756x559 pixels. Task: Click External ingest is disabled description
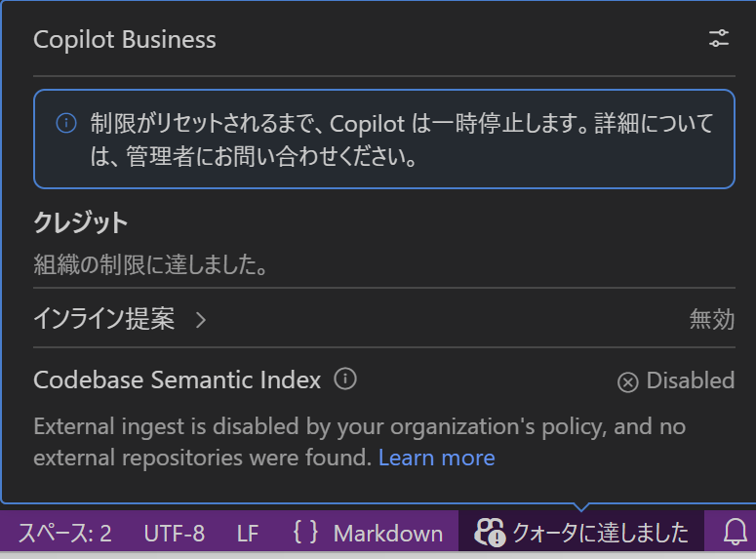[x=360, y=442]
